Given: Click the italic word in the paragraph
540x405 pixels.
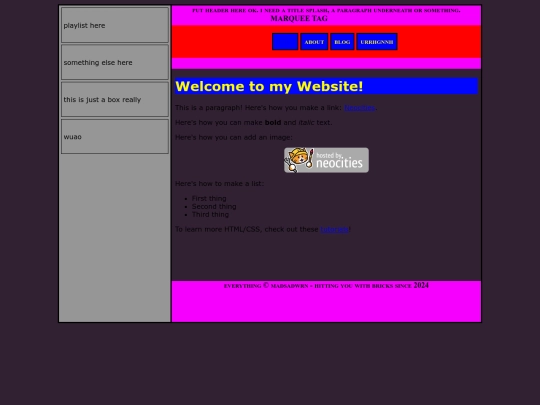Looking at the screenshot, I should tap(306, 123).
